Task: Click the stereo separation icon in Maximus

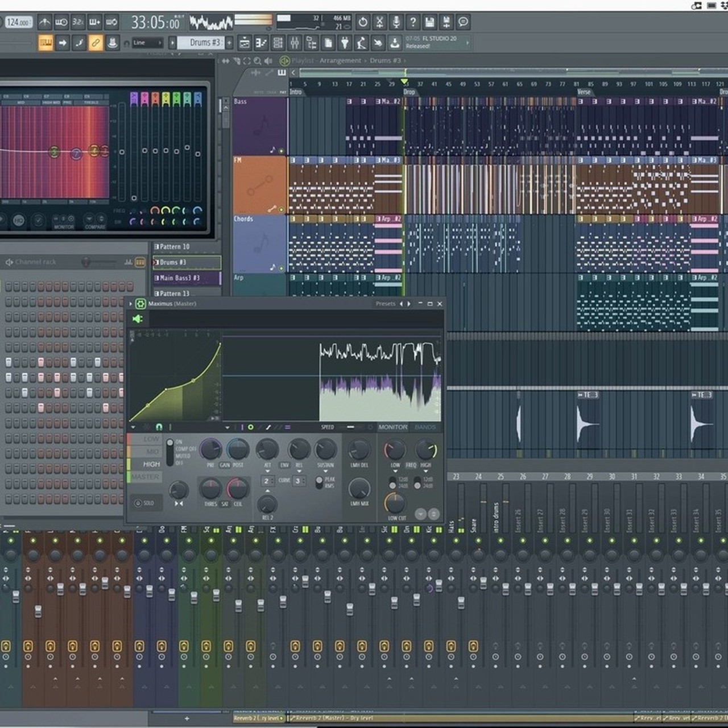Action: [179, 504]
